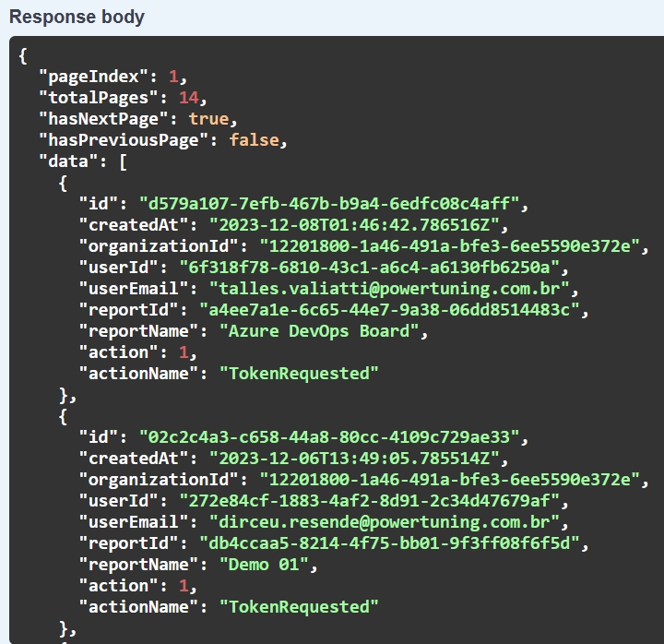Viewport: 664px width, 644px height.
Task: Click the "Response body" heading
Action: point(77,17)
